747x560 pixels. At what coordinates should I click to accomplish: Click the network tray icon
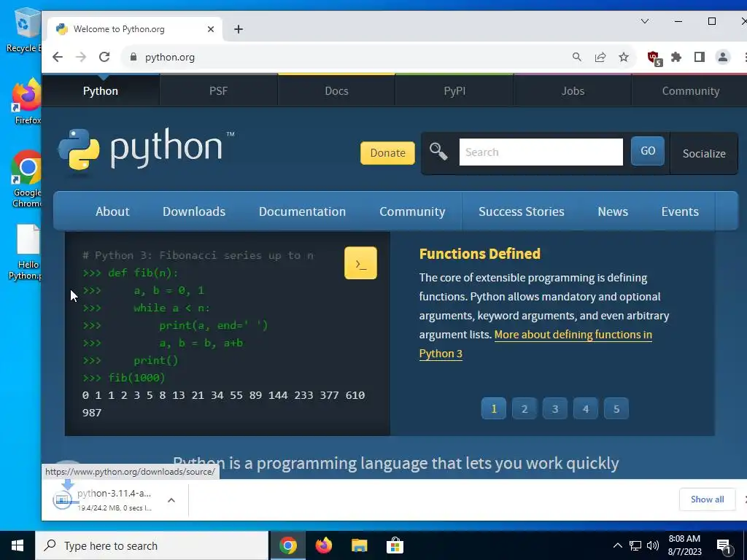(x=635, y=545)
